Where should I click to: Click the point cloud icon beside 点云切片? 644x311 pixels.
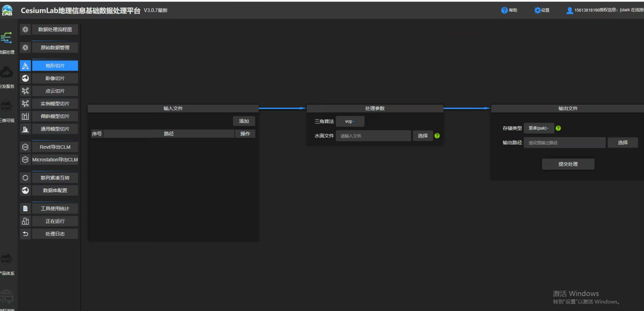tap(25, 91)
